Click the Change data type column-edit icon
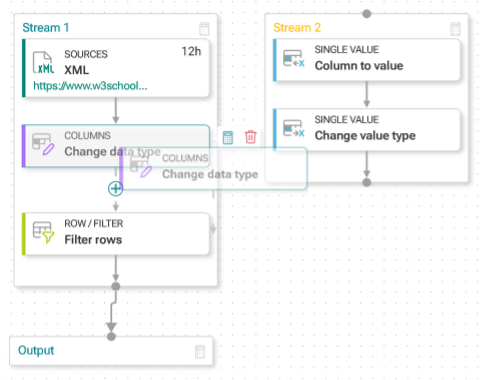484x380 pixels. click(43, 144)
